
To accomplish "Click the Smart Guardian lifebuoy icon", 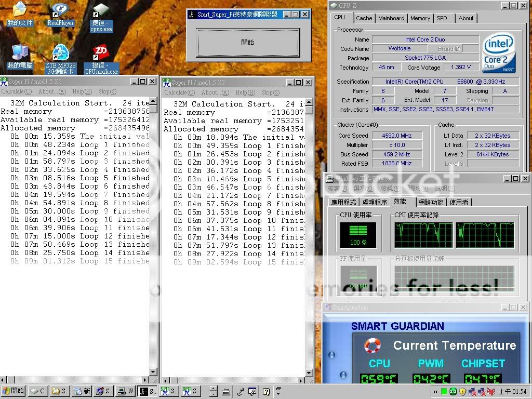I will pos(373,345).
